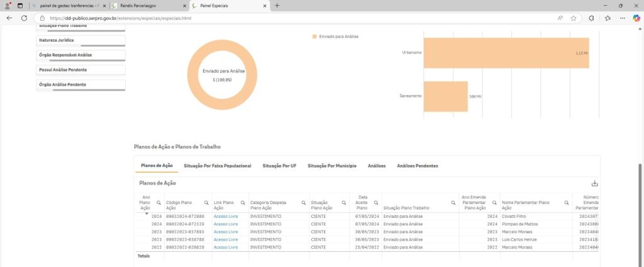Open Acesso Livre link for 09032023-038788
Viewport: 644px width, 267px height.
click(226, 239)
